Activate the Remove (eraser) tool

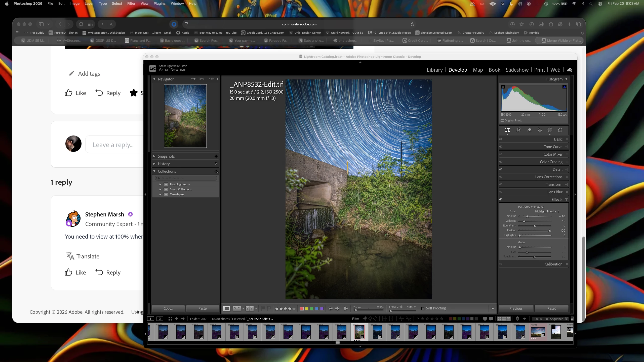point(529,130)
